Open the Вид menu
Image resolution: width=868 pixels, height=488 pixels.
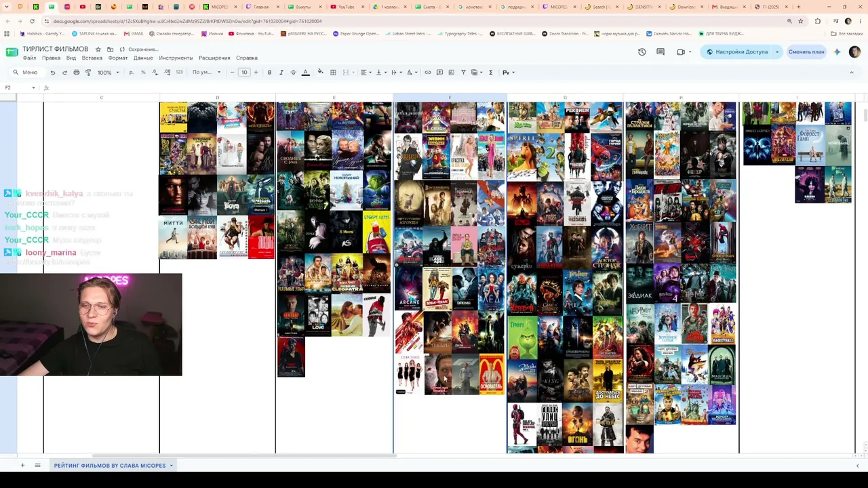pos(71,58)
